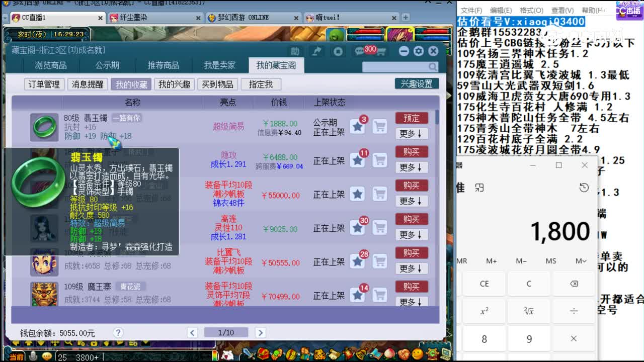This screenshot has width=644, height=362.
Task: Switch to 我是卖家 tab
Action: coord(220,65)
